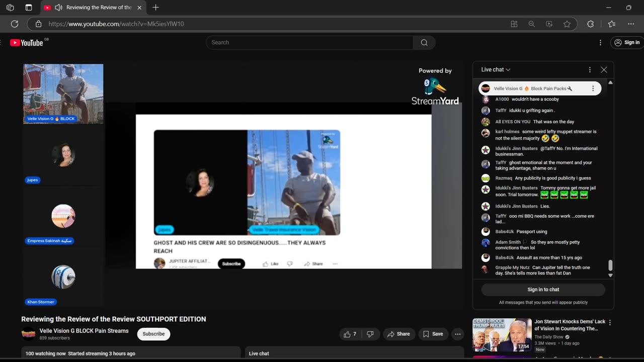
Task: Like the video
Action: pos(351,334)
